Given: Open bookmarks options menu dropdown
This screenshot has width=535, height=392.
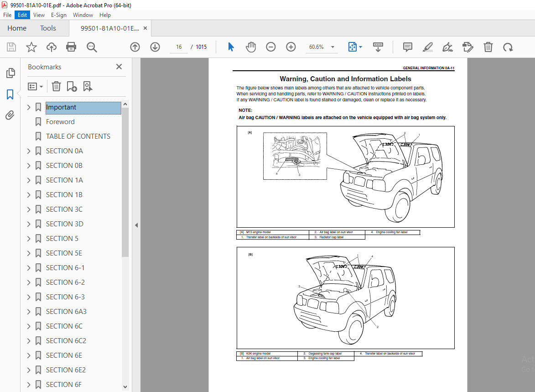Looking at the screenshot, I should 35,86.
